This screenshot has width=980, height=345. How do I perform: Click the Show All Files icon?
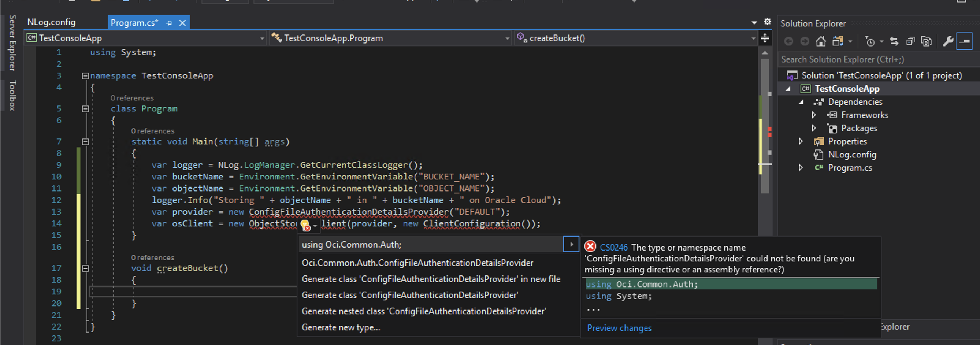(927, 41)
